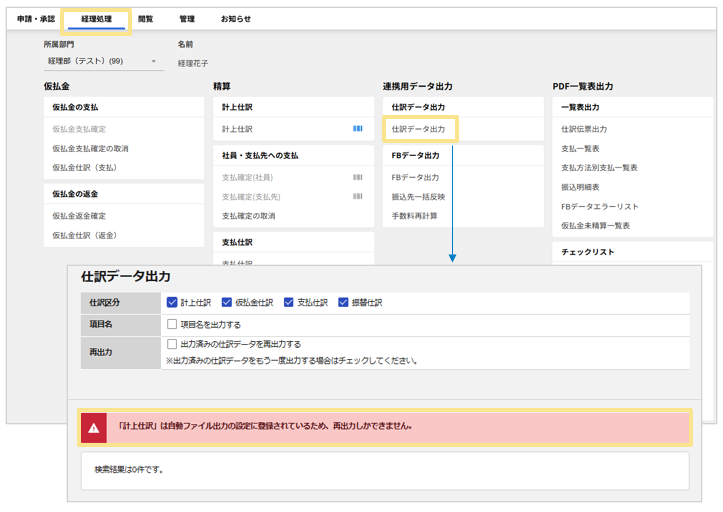This screenshot has width=723, height=512.
Task: Click the 支払確定(社員) count bar icon
Action: click(x=357, y=177)
